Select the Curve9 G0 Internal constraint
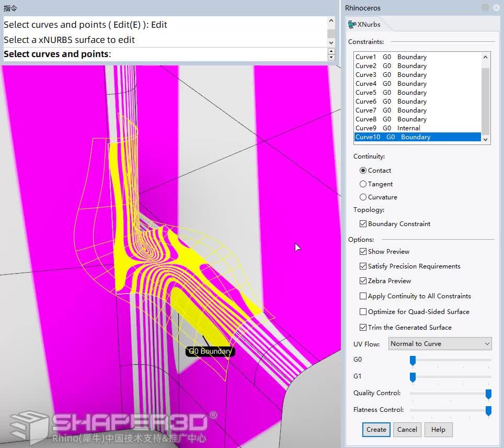 387,128
